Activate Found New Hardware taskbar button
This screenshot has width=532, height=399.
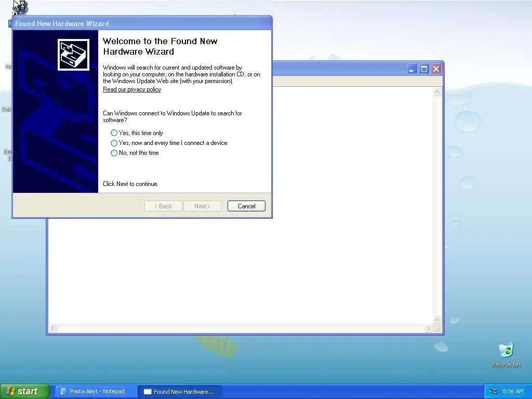coord(180,391)
